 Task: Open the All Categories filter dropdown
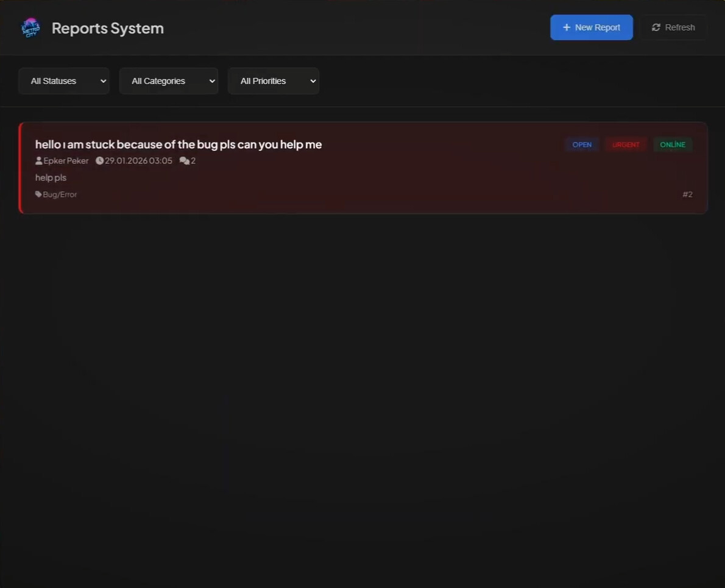[169, 81]
